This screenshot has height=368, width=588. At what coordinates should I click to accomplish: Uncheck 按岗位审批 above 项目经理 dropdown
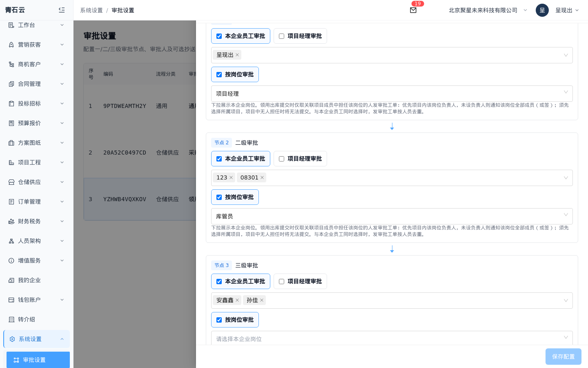(219, 74)
